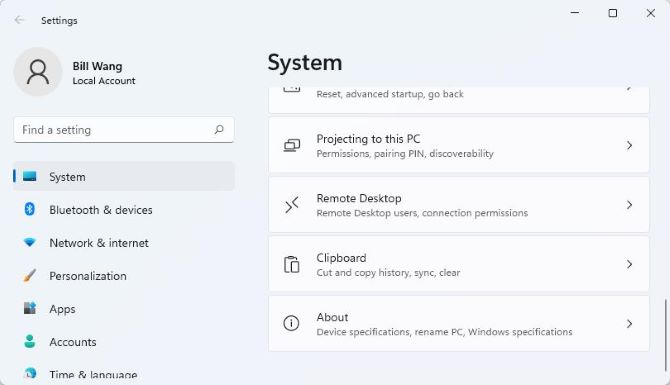This screenshot has height=385, width=670.
Task: Click the Time & language globe icon
Action: tap(30, 373)
